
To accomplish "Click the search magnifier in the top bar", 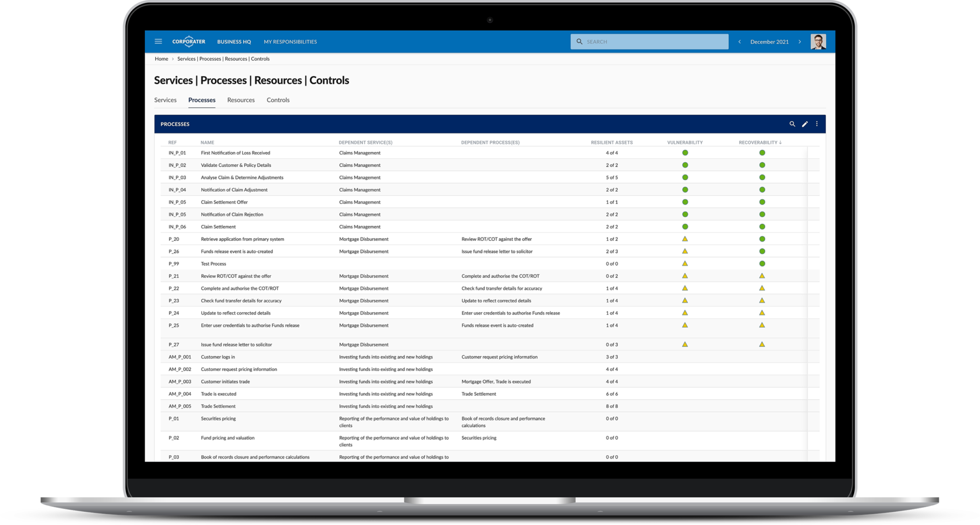I will (579, 42).
